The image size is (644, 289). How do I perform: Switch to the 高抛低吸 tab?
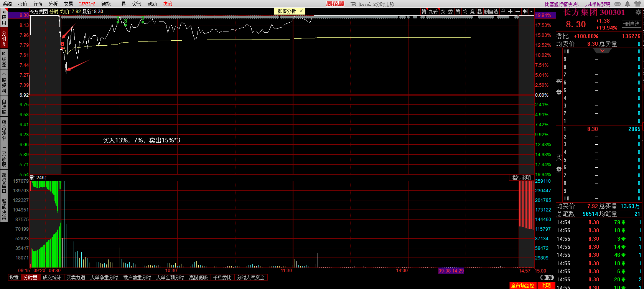point(199,277)
